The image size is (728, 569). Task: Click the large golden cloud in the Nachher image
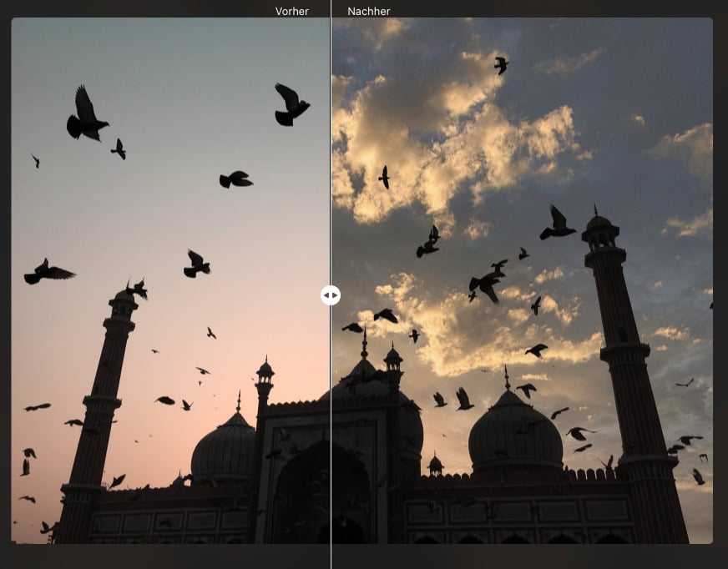(x=468, y=142)
